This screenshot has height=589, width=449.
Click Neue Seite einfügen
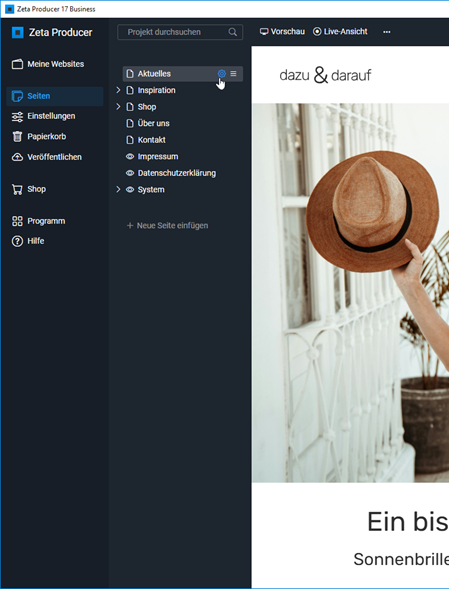point(167,225)
